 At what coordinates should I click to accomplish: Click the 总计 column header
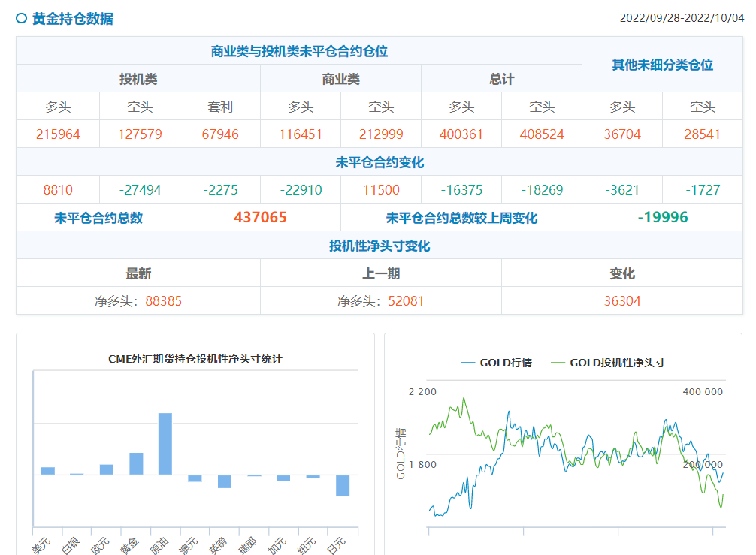pos(501,78)
